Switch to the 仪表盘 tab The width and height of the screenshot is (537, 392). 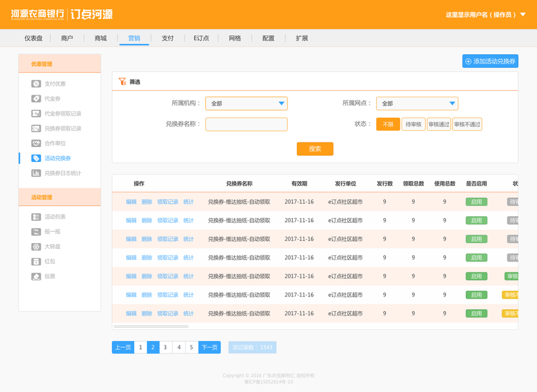[x=33, y=38]
